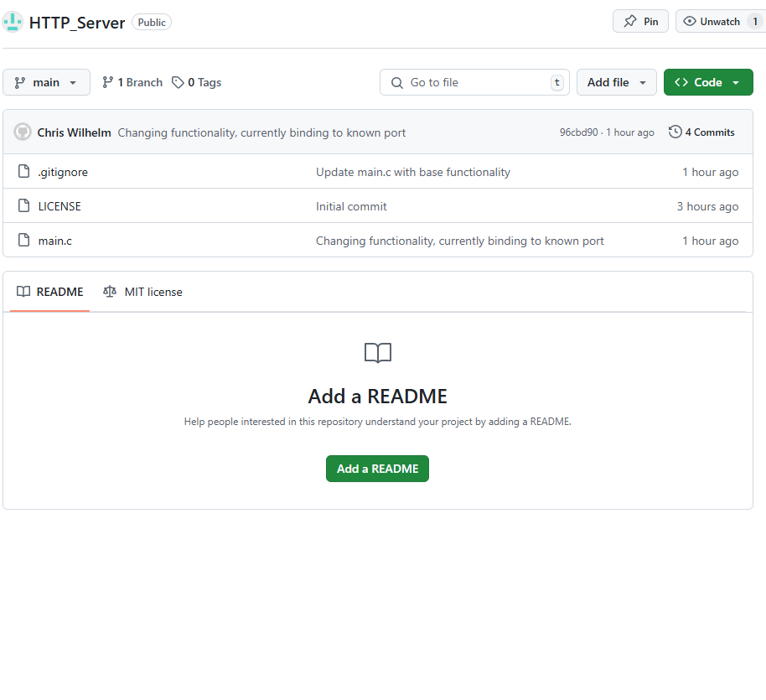Click Chris Wilhelm's avatar icon

[23, 132]
